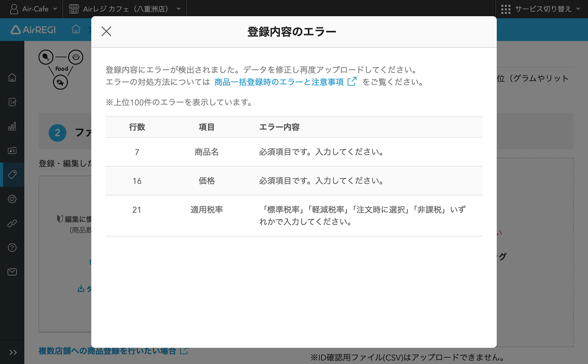The width and height of the screenshot is (588, 364).
Task: Open the help question-mark icon
Action: (x=12, y=247)
